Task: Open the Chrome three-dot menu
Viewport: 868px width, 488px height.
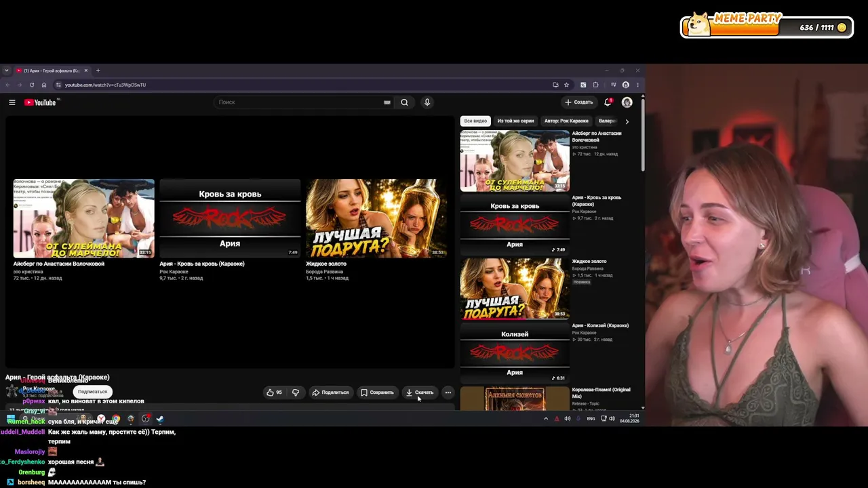Action: 637,85
